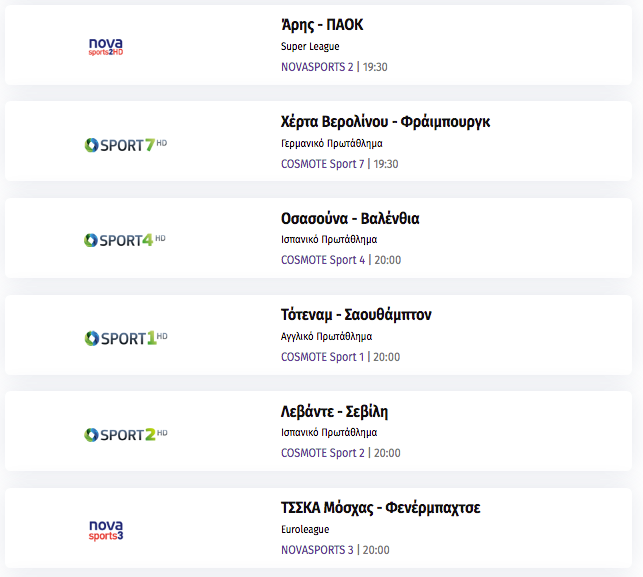Select the NOVASPORTS 3 channel link
643x577 pixels.
pyautogui.click(x=317, y=550)
